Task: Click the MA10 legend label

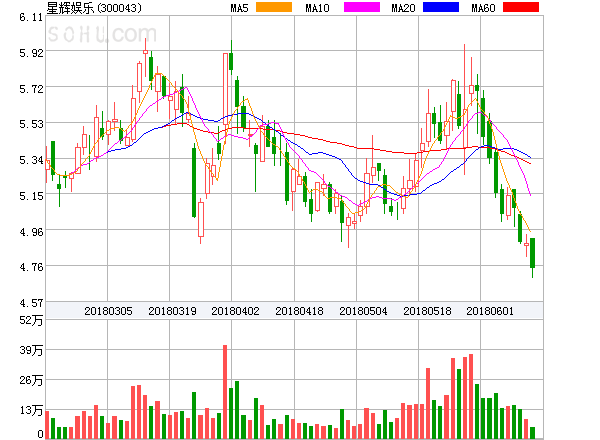Action: 317,8
